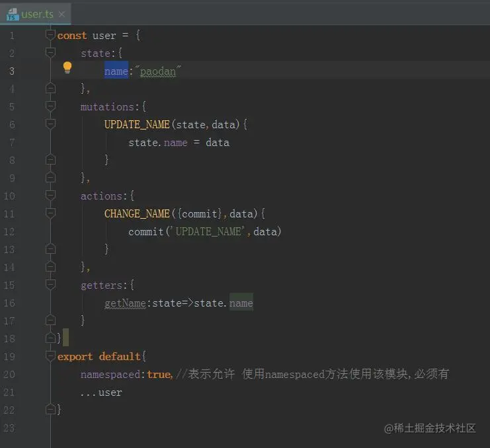Image resolution: width=490 pixels, height=448 pixels.
Task: Click fold end marker on line 18
Action: coord(50,338)
